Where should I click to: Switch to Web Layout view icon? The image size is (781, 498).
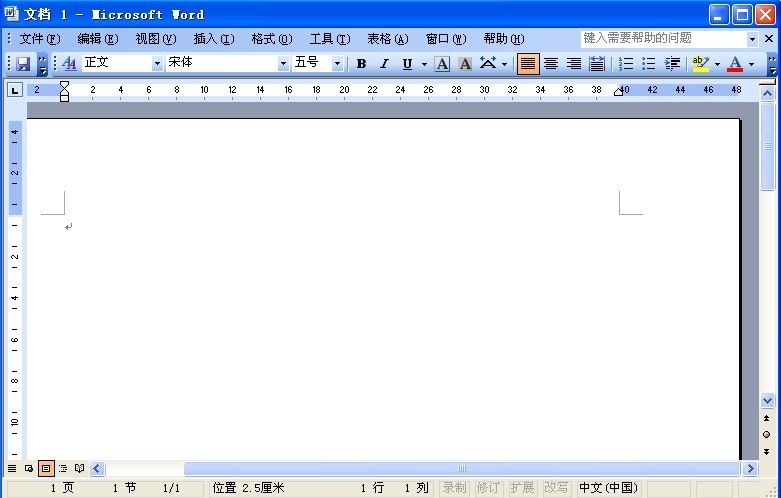29,469
